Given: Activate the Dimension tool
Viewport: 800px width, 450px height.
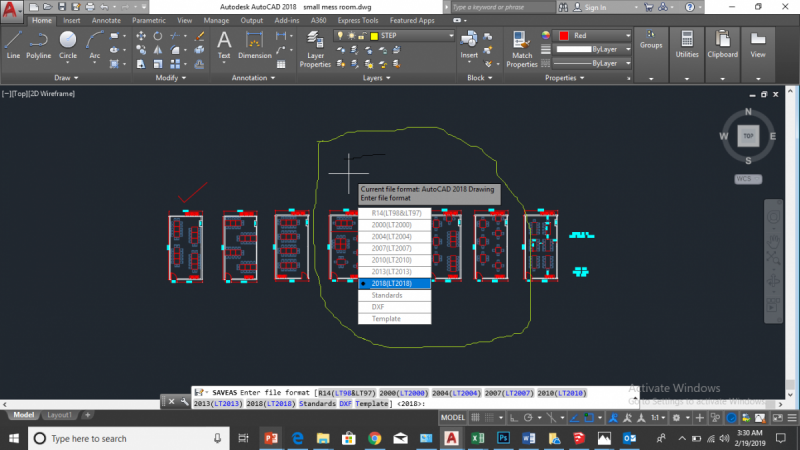Looking at the screenshot, I should [x=254, y=43].
